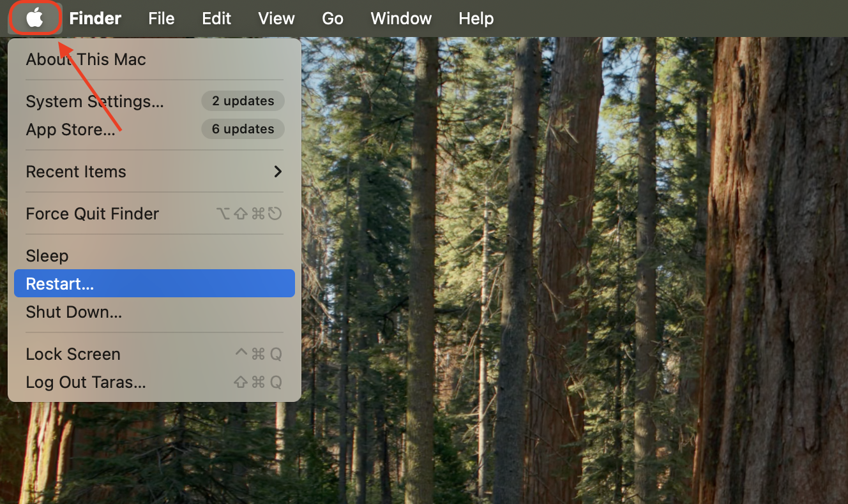This screenshot has width=848, height=504.
Task: Click the Recent Items chevron arrow
Action: coord(277,171)
